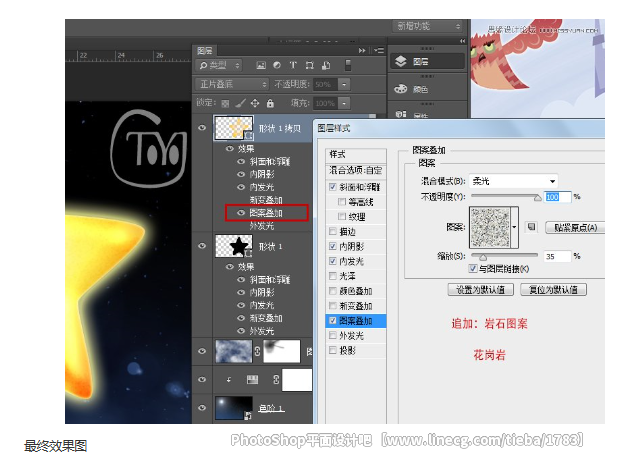The height and width of the screenshot is (459, 639).
Task: Open the 柔光 blend mode dropdown
Action: coord(513,181)
